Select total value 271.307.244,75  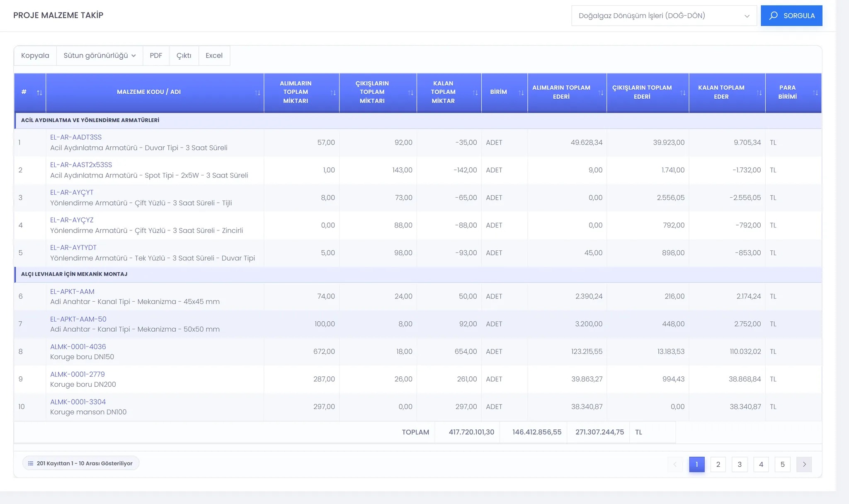[x=599, y=432]
